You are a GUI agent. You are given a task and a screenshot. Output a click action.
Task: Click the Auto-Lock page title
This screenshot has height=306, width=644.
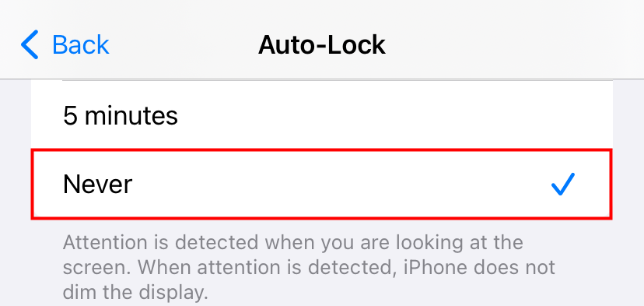(x=321, y=45)
